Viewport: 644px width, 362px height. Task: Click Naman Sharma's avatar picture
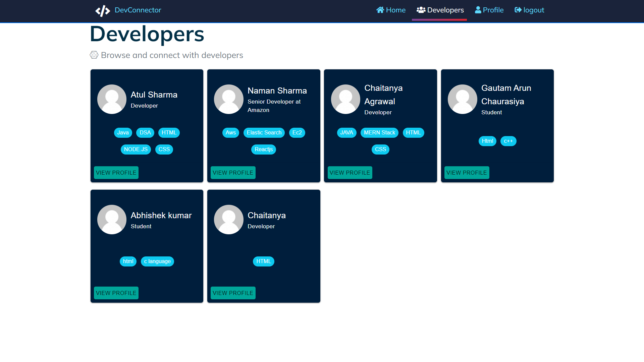point(228,99)
